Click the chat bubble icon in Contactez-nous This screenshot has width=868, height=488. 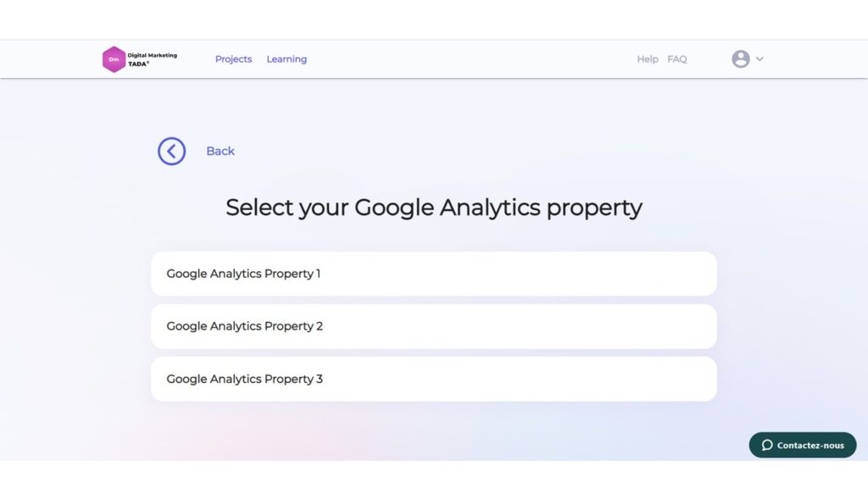pyautogui.click(x=766, y=446)
